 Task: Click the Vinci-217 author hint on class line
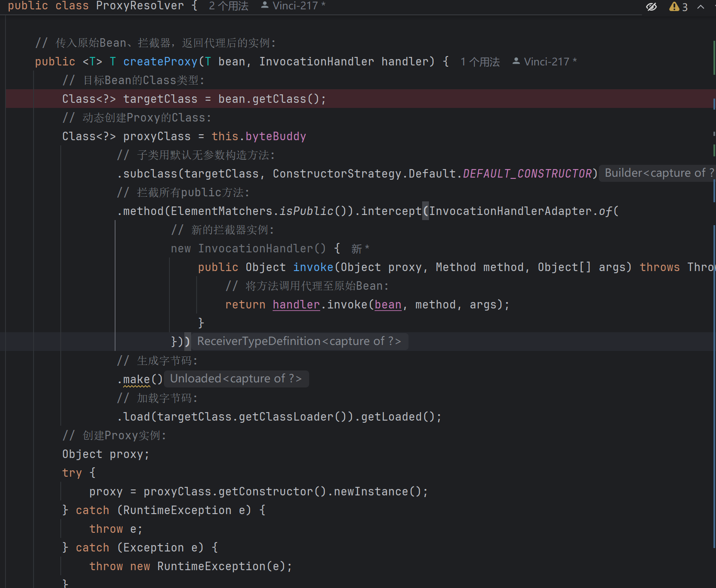click(x=299, y=6)
